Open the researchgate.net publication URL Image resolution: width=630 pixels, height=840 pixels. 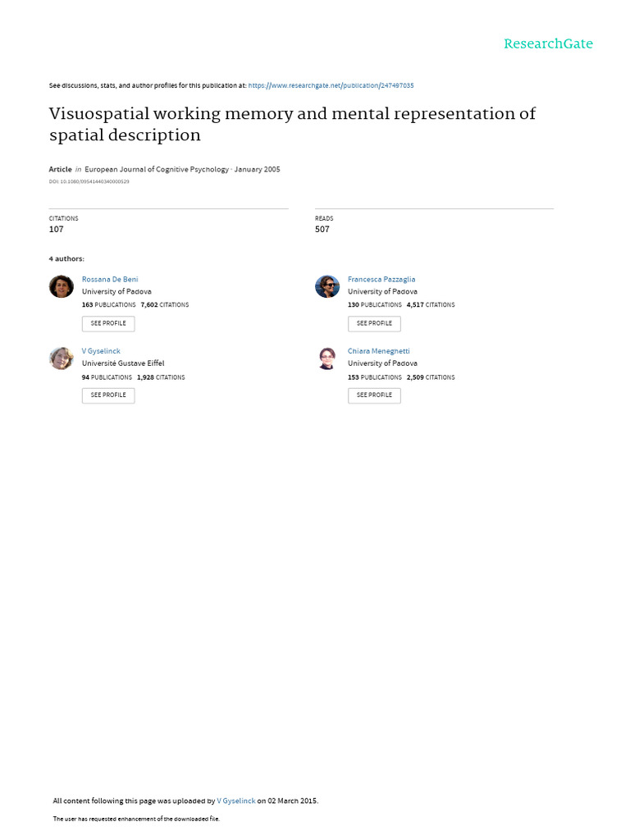tap(336, 85)
